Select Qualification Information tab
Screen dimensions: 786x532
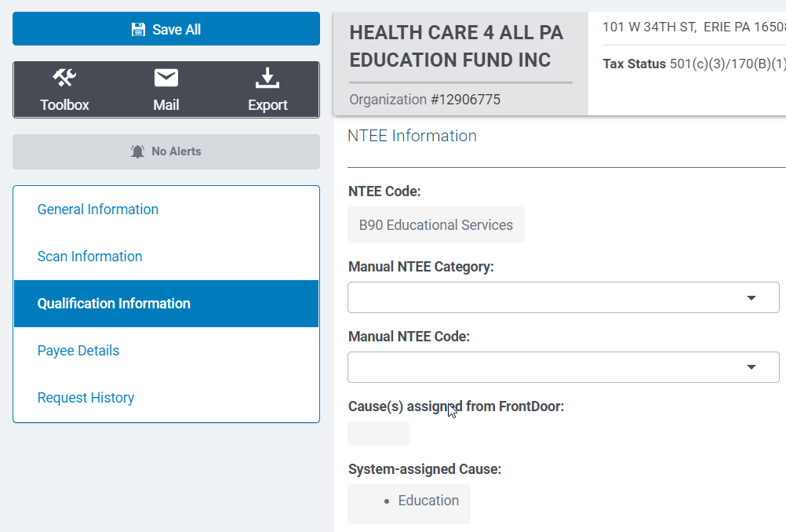coord(166,304)
